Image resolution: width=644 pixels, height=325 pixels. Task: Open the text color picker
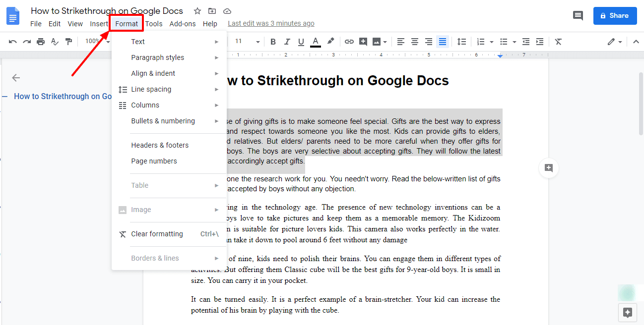tap(315, 42)
